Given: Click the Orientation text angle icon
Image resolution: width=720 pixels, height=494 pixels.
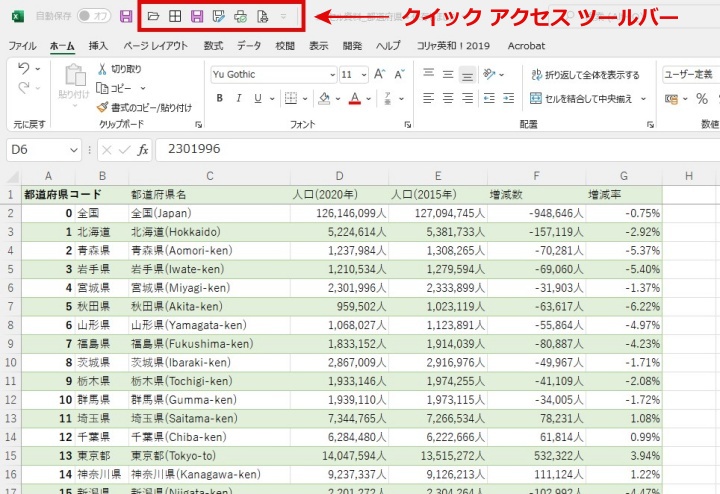Looking at the screenshot, I should 489,74.
